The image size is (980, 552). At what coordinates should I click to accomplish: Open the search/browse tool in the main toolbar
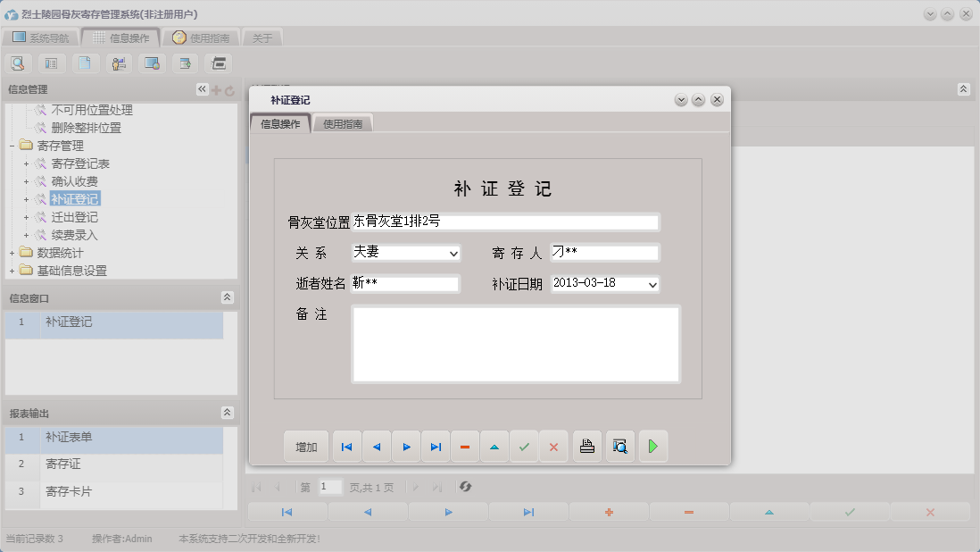point(18,63)
